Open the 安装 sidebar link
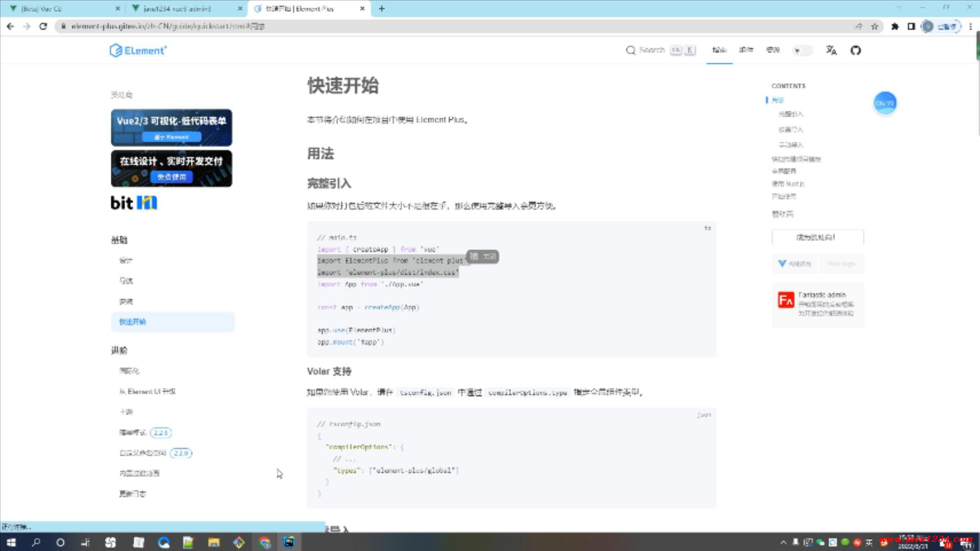The width and height of the screenshot is (980, 551). pyautogui.click(x=126, y=302)
